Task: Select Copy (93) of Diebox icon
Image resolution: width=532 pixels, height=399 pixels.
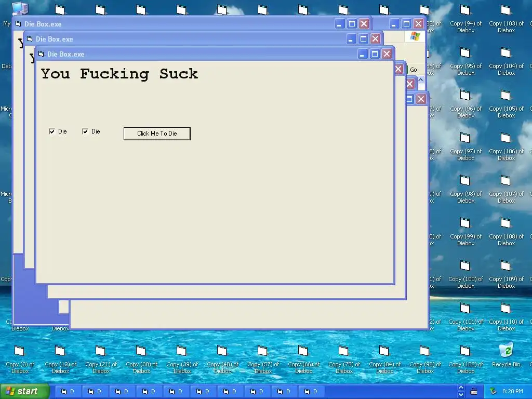Action: (425, 361)
